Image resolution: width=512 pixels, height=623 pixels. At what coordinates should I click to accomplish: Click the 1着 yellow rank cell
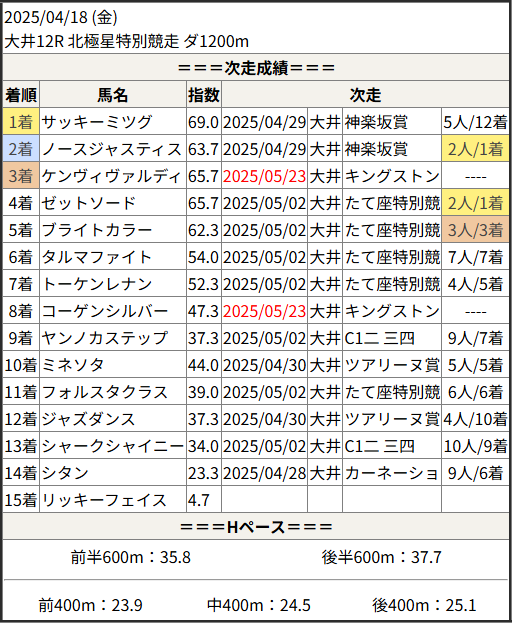point(21,122)
